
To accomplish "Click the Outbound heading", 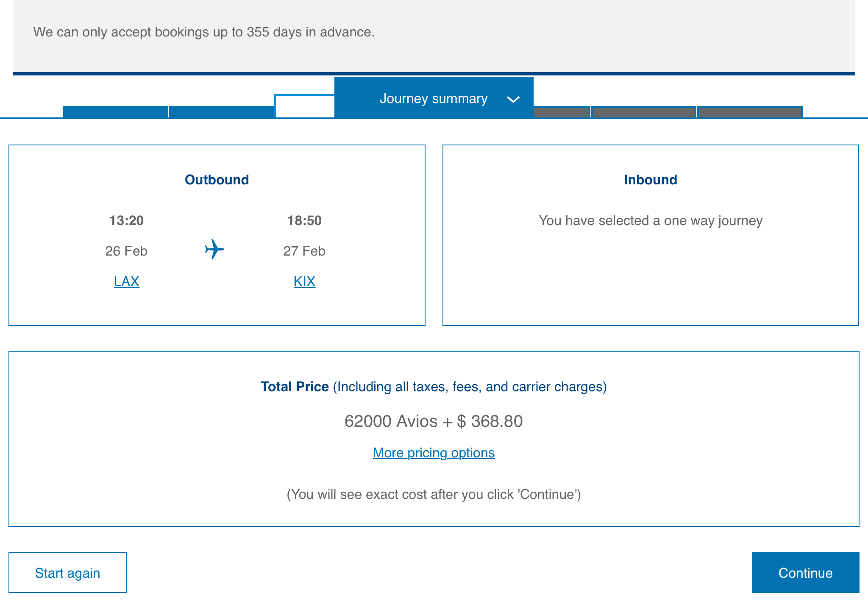I will pyautogui.click(x=217, y=180).
